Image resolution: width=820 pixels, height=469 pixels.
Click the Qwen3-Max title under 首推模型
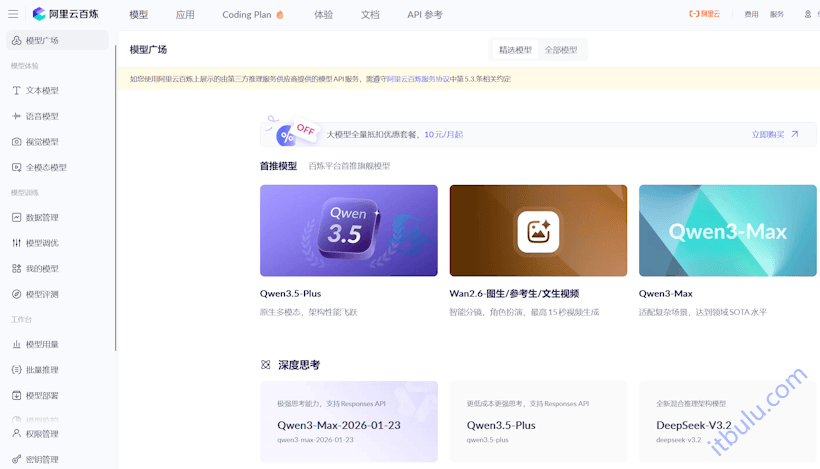(666, 294)
